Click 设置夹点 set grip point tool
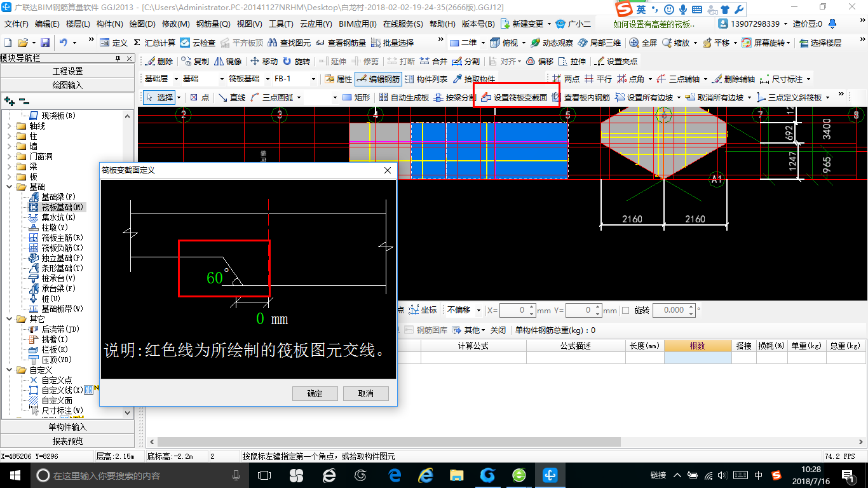The width and height of the screenshot is (868, 488). [616, 62]
